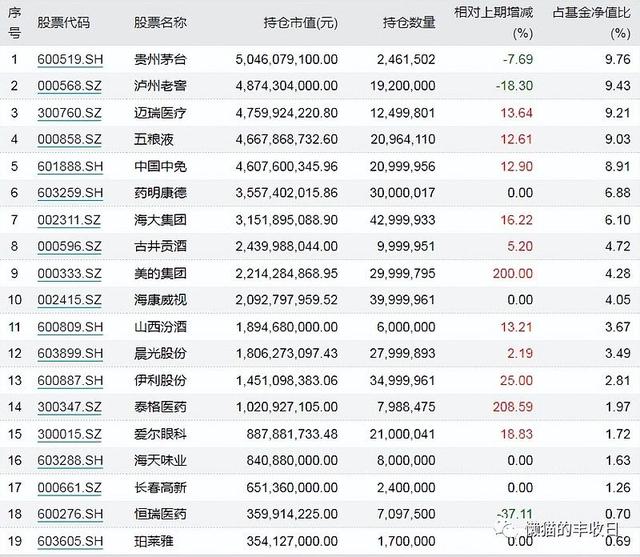The image size is (640, 557).
Task: Open stock code link 002415.SZ
Action: (69, 300)
